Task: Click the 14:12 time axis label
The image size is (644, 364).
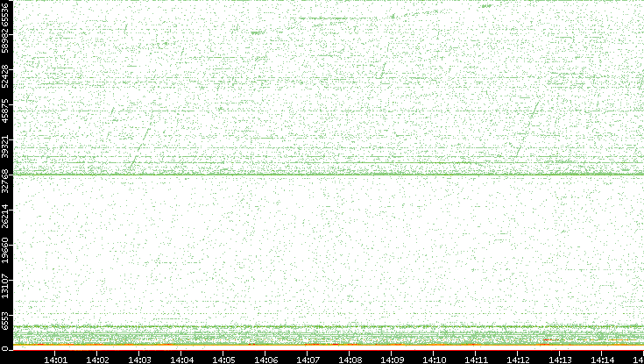Action: point(519,360)
